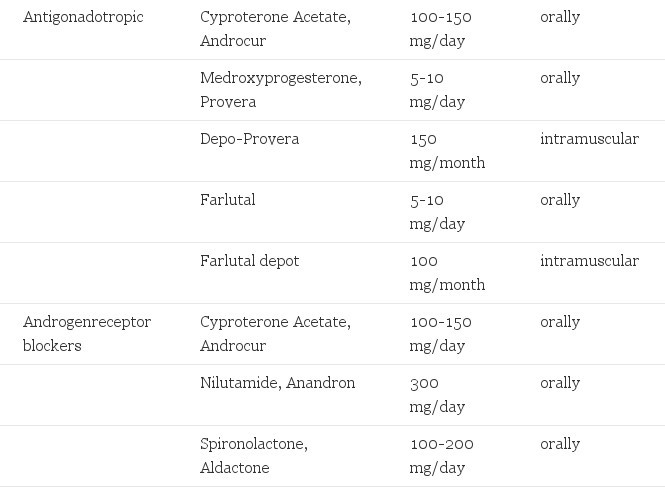Select the 100-200 mg/day dosage

click(441, 456)
